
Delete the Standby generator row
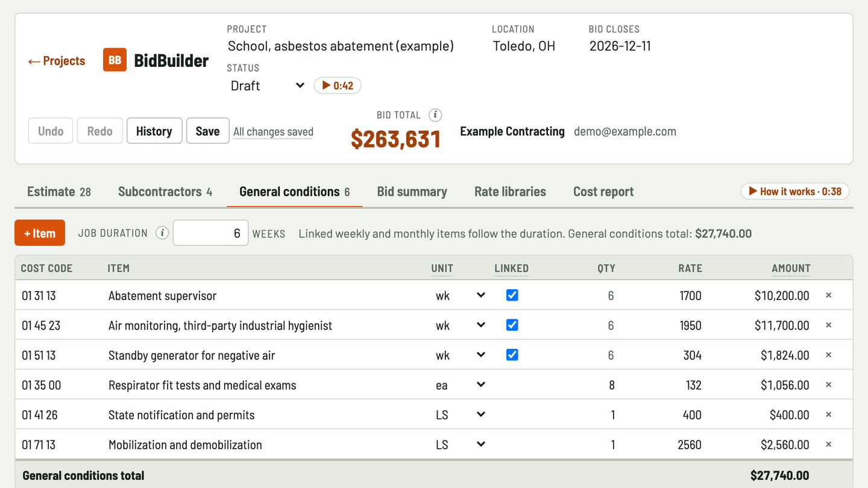(828, 355)
